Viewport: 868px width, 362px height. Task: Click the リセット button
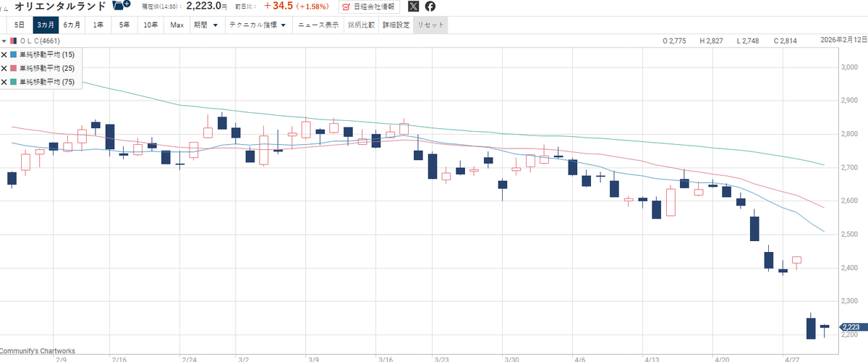tap(430, 25)
